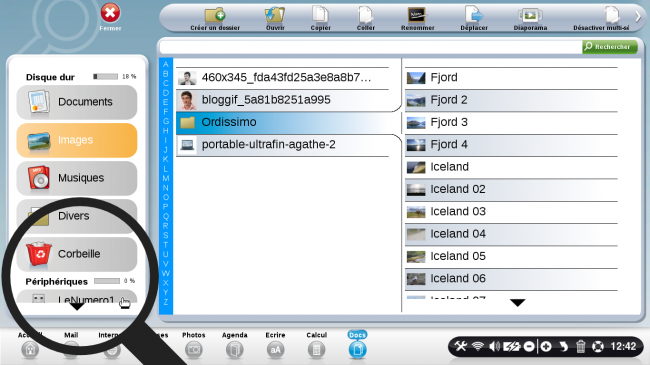Viewport: 650px width, 365px height.
Task: Choose the Déplacer toolbar icon
Action: click(474, 15)
